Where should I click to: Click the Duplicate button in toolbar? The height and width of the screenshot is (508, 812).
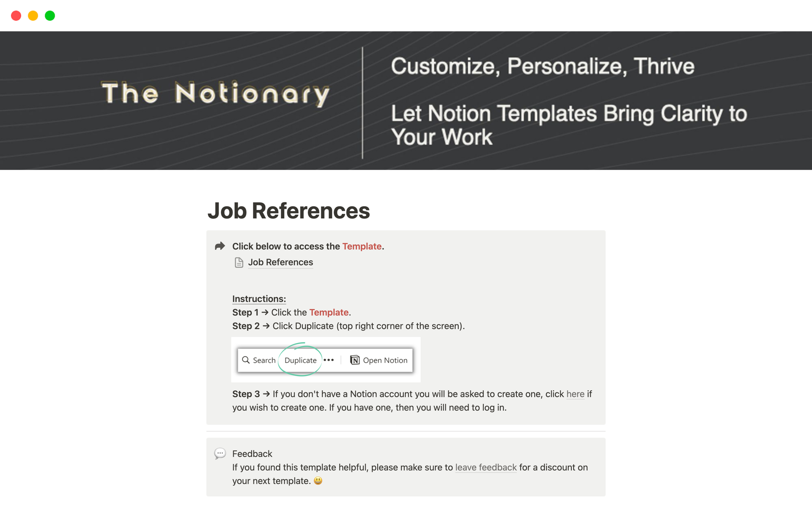click(x=300, y=359)
